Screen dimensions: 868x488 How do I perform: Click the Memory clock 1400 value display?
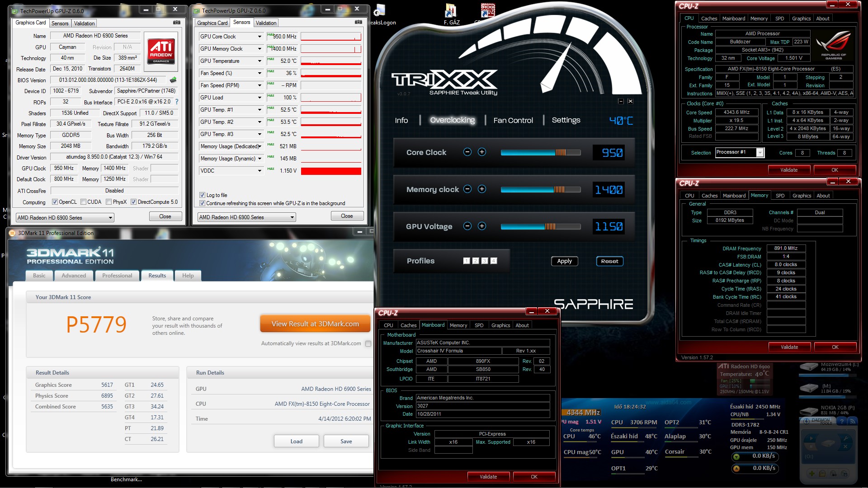tap(609, 190)
